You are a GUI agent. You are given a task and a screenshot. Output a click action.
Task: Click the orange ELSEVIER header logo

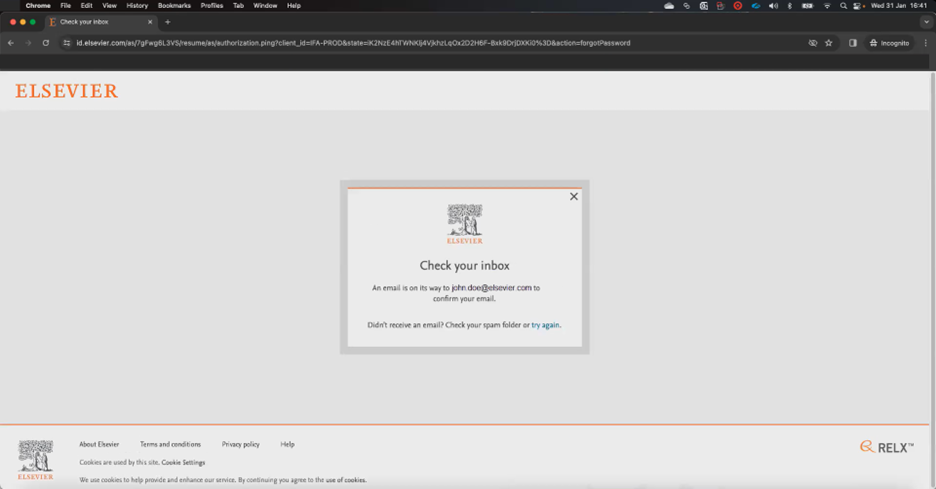click(x=67, y=91)
